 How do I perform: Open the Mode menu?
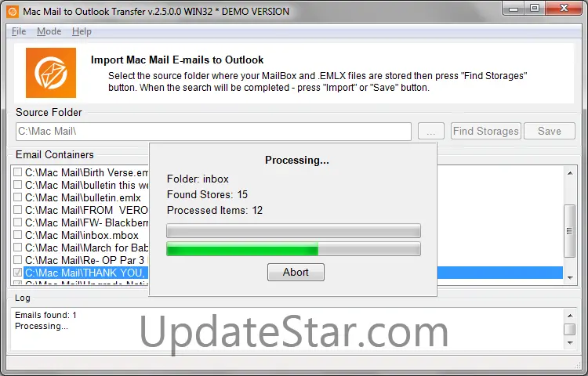tap(49, 31)
